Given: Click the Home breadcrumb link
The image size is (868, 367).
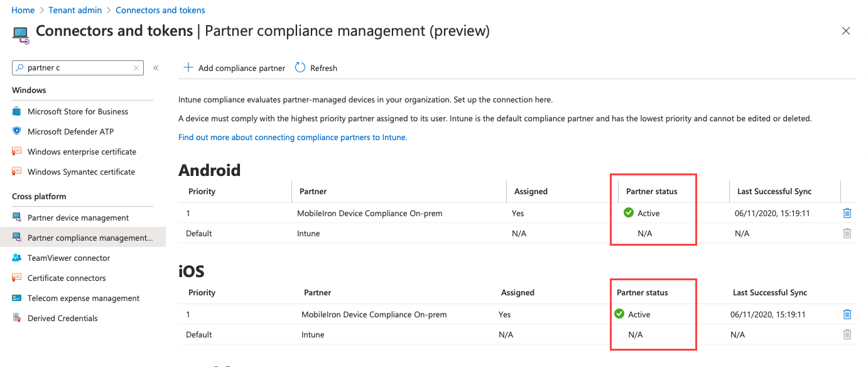Looking at the screenshot, I should [x=23, y=10].
